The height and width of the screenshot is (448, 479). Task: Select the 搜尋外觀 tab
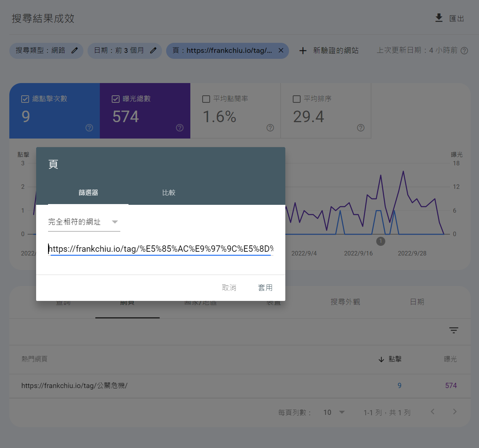(x=345, y=302)
